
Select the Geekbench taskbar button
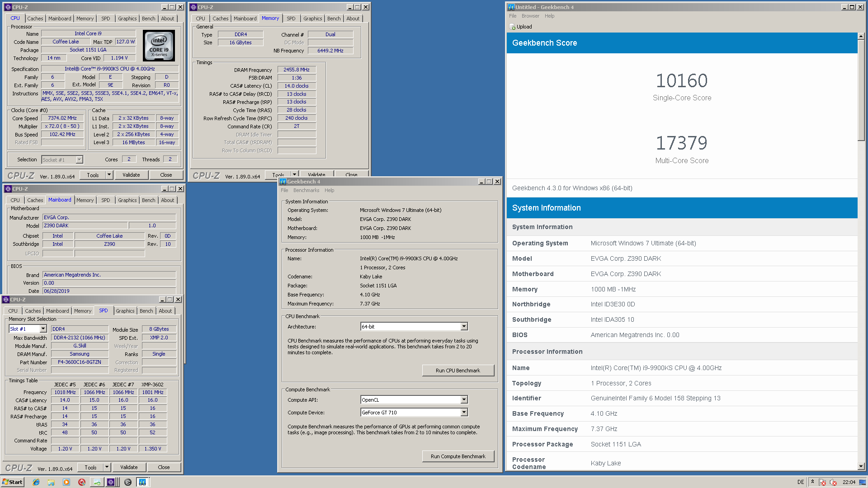point(142,482)
